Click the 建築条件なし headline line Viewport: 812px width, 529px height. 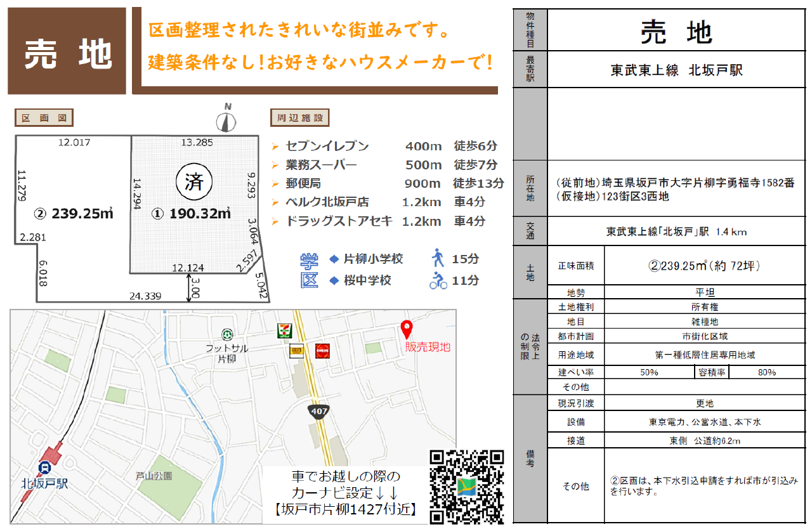320,62
